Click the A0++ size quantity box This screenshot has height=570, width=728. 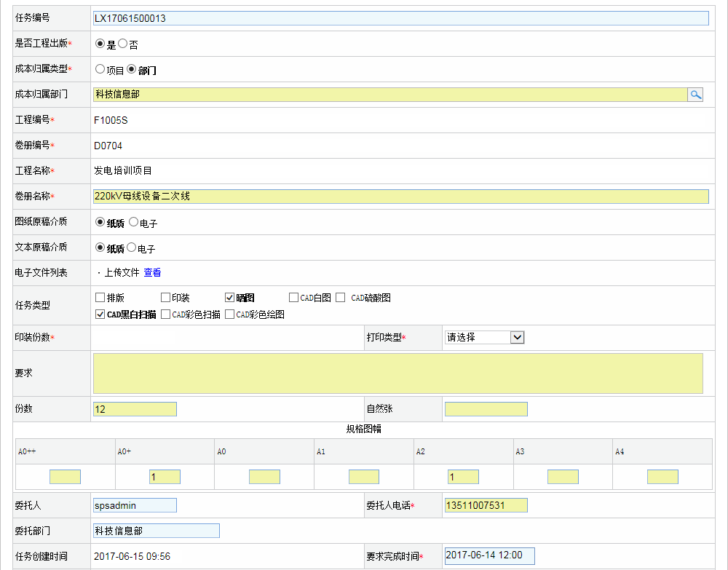coord(65,477)
